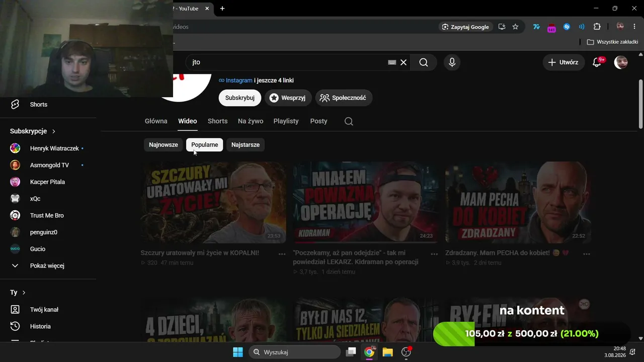Screen dimensions: 644x362
Task: Open options menu for Kidraman po operacji video
Action: 434,254
